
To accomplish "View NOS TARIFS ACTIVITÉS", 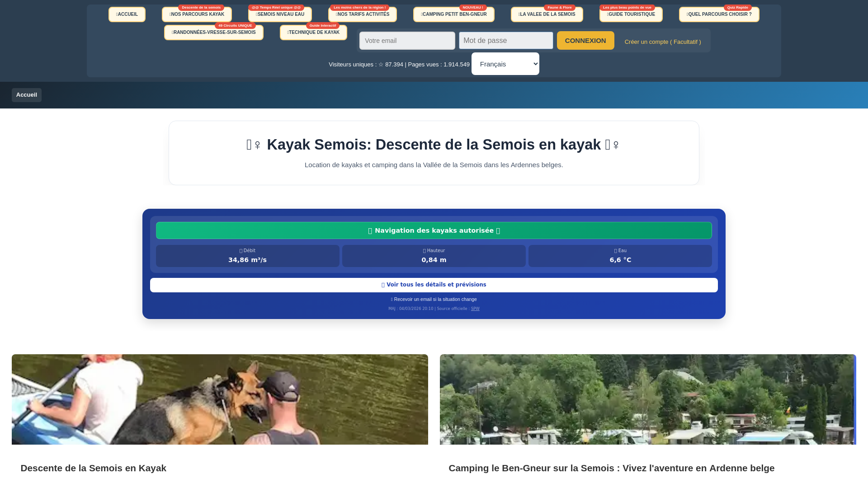I will click(362, 14).
